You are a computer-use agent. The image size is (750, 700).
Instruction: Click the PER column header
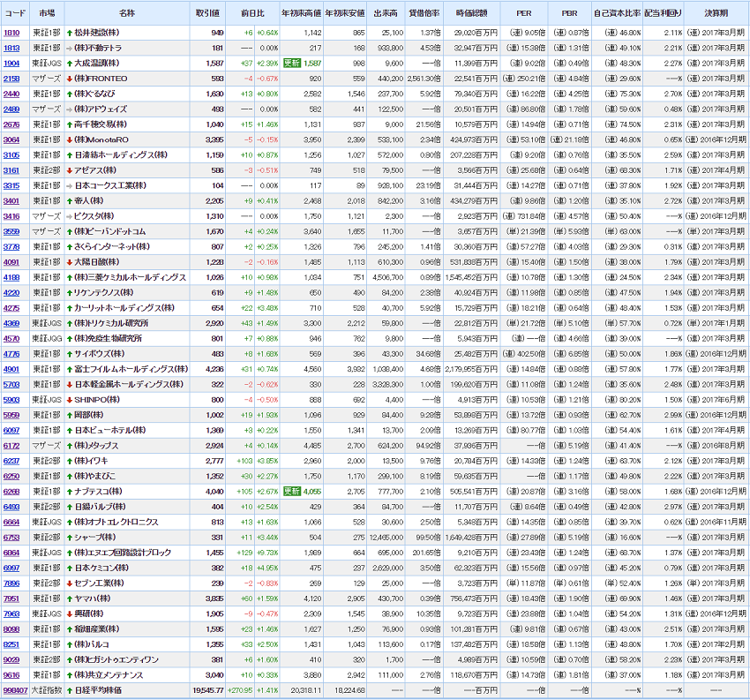[524, 13]
